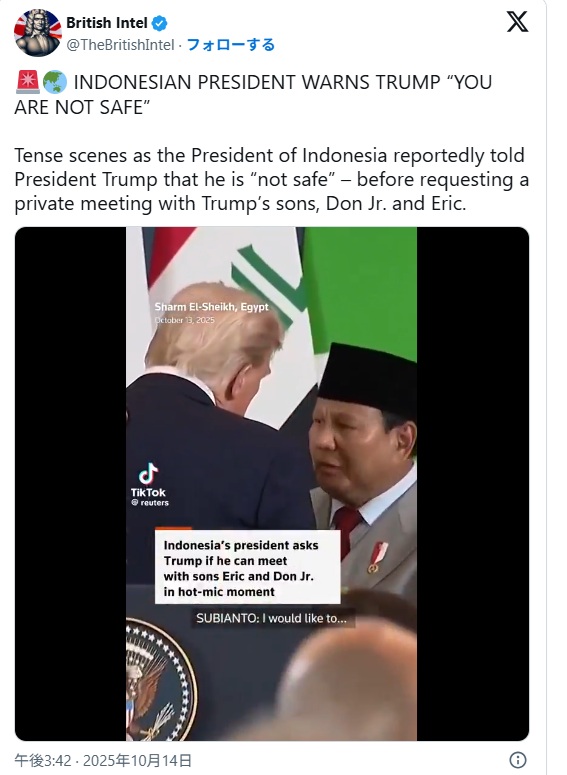567x775 pixels.
Task: Open the British Intel profile avatar
Action: 38,33
